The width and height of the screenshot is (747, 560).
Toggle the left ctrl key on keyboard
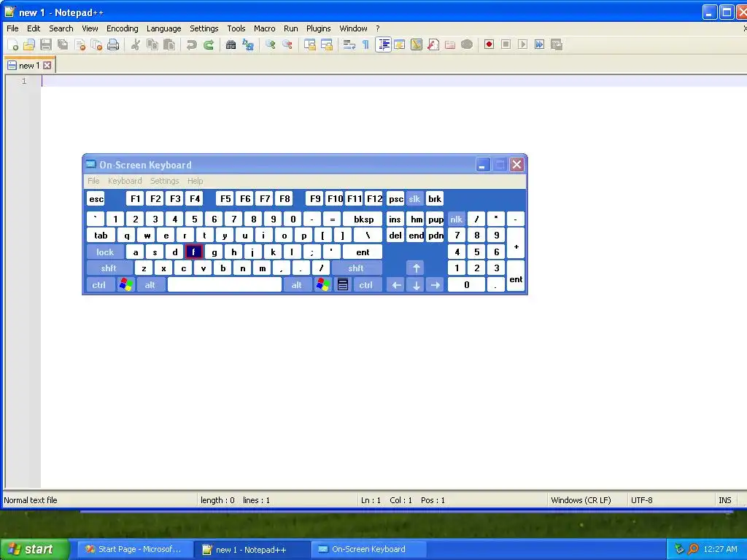tap(99, 285)
